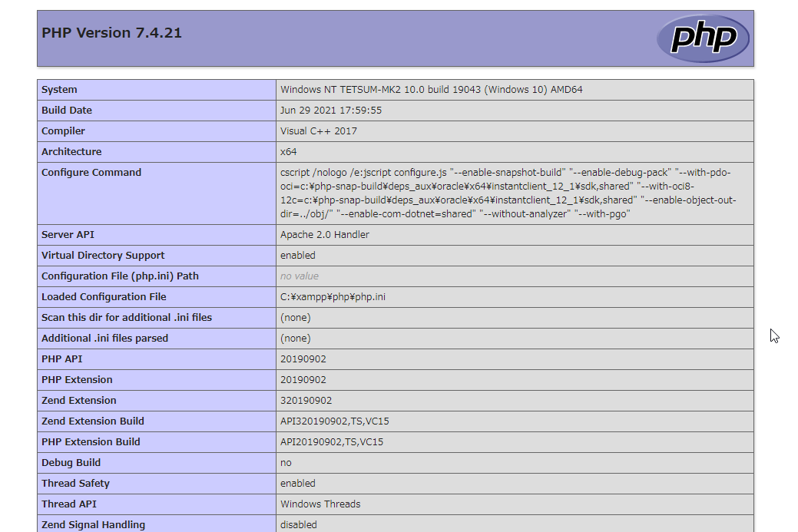Viewport: 798px width, 532px height.
Task: Select the x64 architecture value
Action: pyautogui.click(x=288, y=152)
